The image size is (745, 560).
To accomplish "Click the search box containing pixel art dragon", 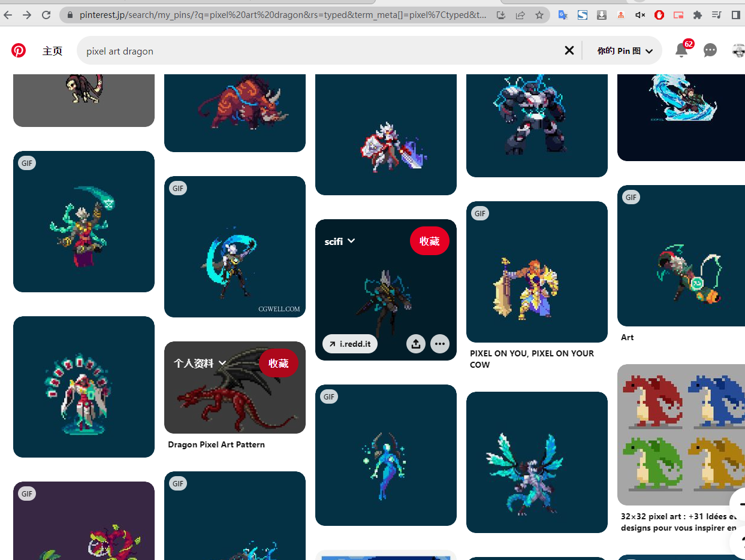I will click(x=318, y=51).
